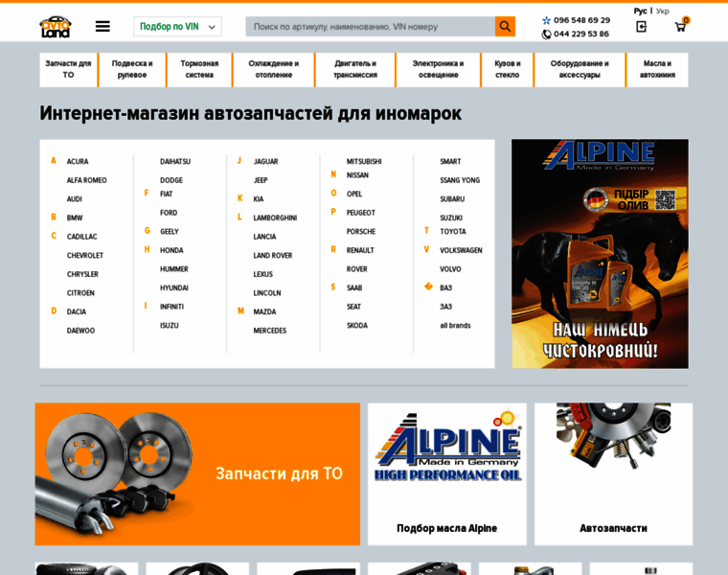The width and height of the screenshot is (728, 575).
Task: Click the Kyivstar phone number icon
Action: click(x=546, y=20)
